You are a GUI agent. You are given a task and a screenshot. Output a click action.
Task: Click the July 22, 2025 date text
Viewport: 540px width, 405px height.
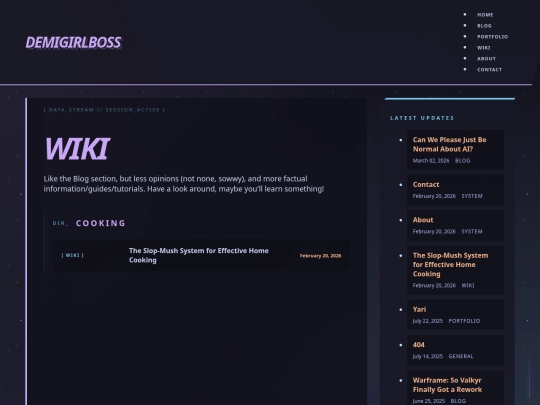[427, 321]
